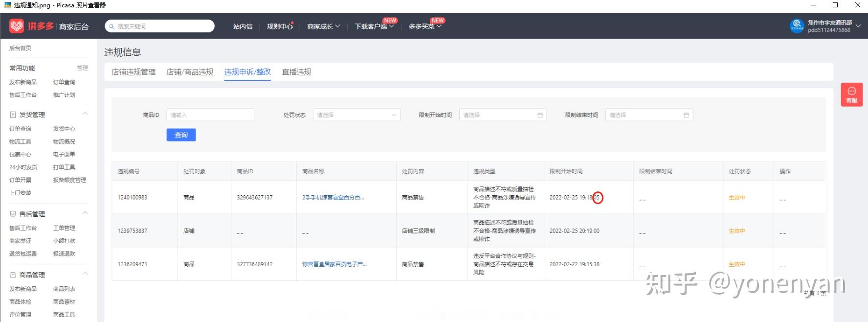The width and height of the screenshot is (868, 322).
Task: Click the 限制开始时间 date field
Action: coord(503,115)
